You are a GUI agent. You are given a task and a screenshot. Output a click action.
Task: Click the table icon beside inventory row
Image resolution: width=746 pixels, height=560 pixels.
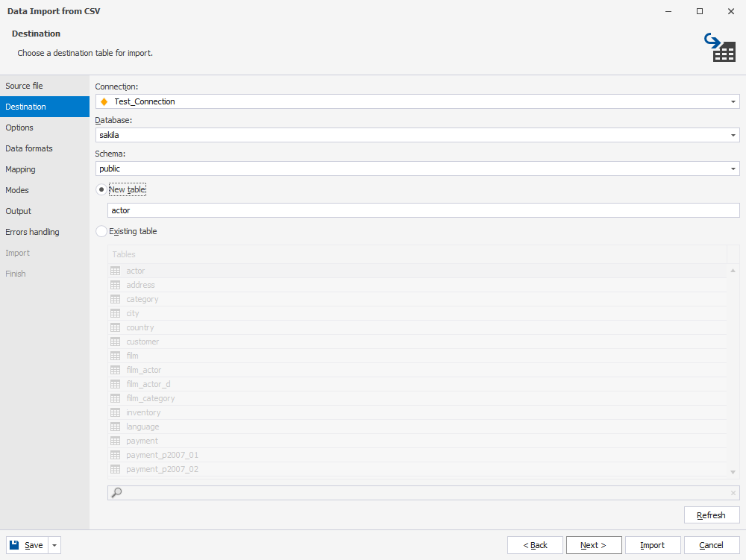coord(115,412)
